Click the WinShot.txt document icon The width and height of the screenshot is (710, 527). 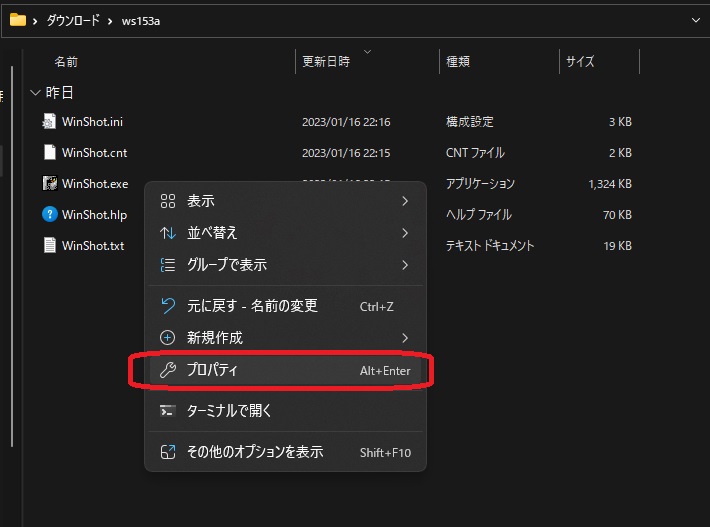point(49,245)
